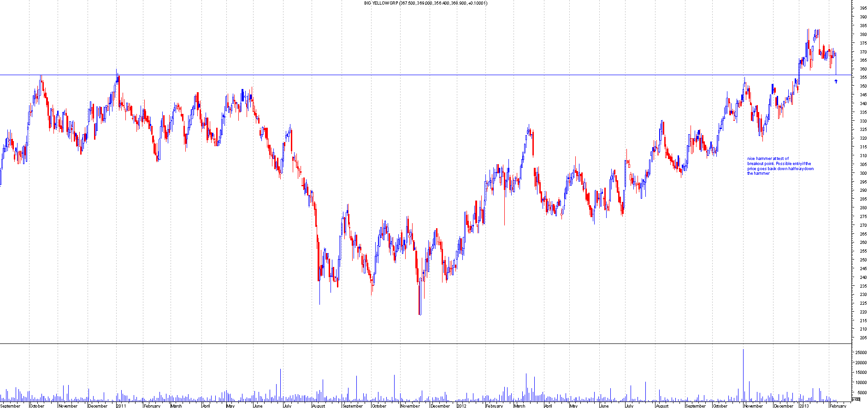Select the latest hammer candle's long lower wick
The image size is (868, 408).
coord(836,67)
